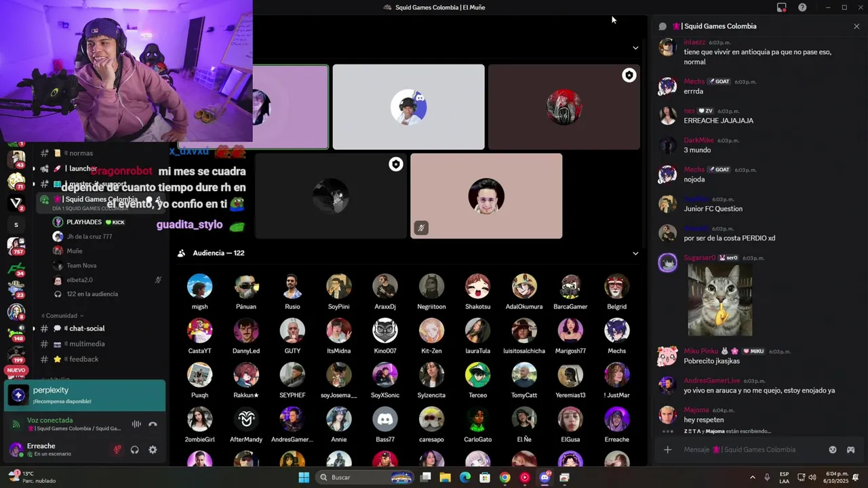The width and height of the screenshot is (868, 488).
Task: Click the plus attachment button in message box
Action: pyautogui.click(x=667, y=449)
